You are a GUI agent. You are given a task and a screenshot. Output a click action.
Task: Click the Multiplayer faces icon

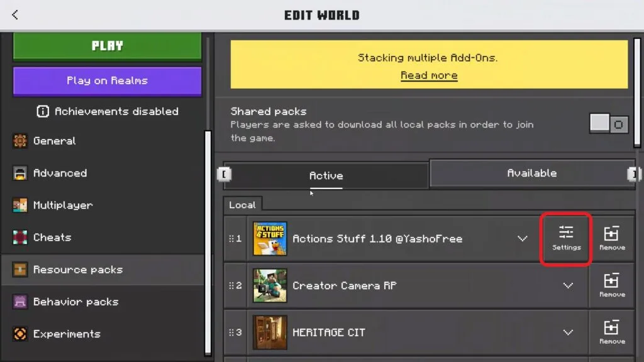[19, 205]
